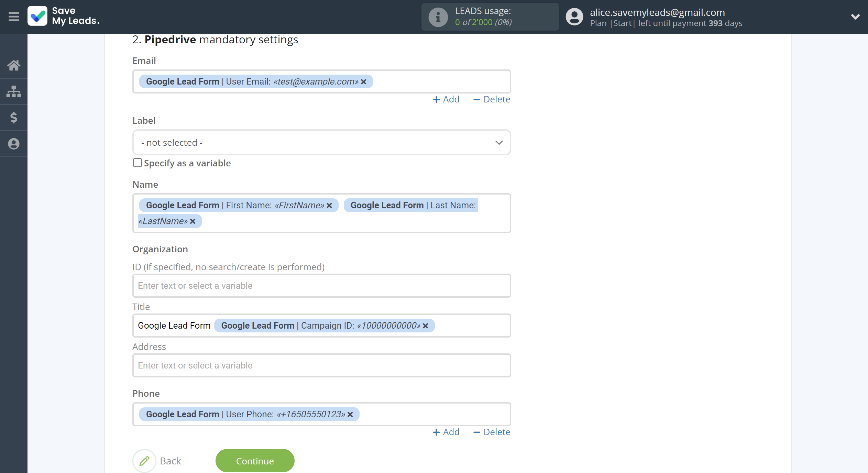Click the account avatar icon
Image resolution: width=868 pixels, height=473 pixels.
[574, 17]
